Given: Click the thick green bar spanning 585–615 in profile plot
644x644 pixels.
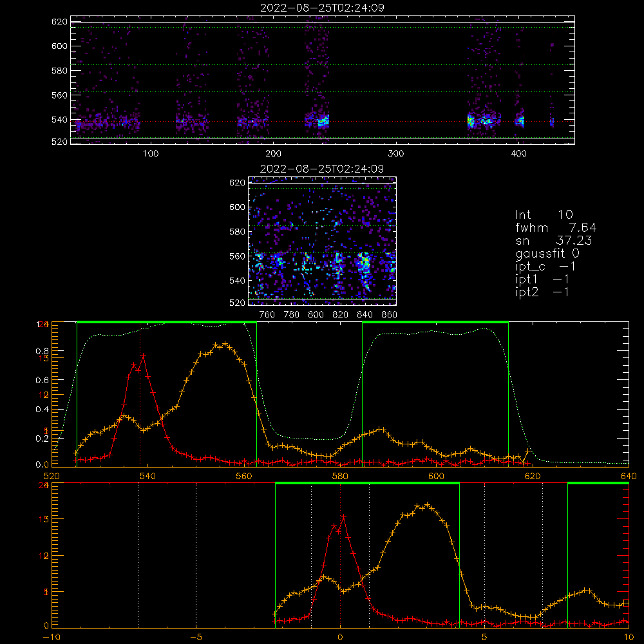Looking at the screenshot, I should click(x=435, y=322).
